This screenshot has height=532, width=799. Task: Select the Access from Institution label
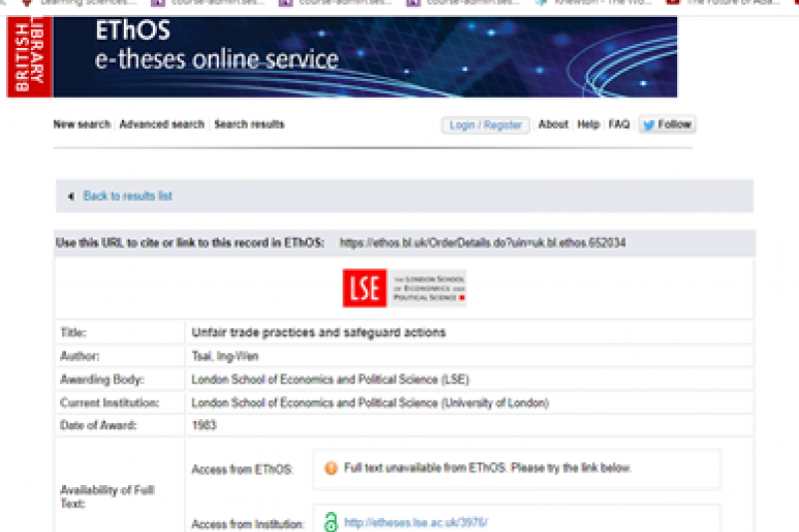[x=247, y=524]
